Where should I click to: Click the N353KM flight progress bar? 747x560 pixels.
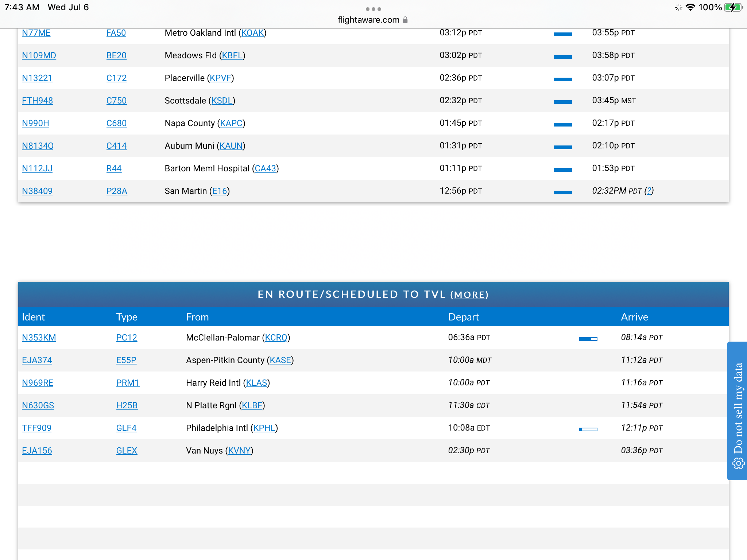coord(588,339)
